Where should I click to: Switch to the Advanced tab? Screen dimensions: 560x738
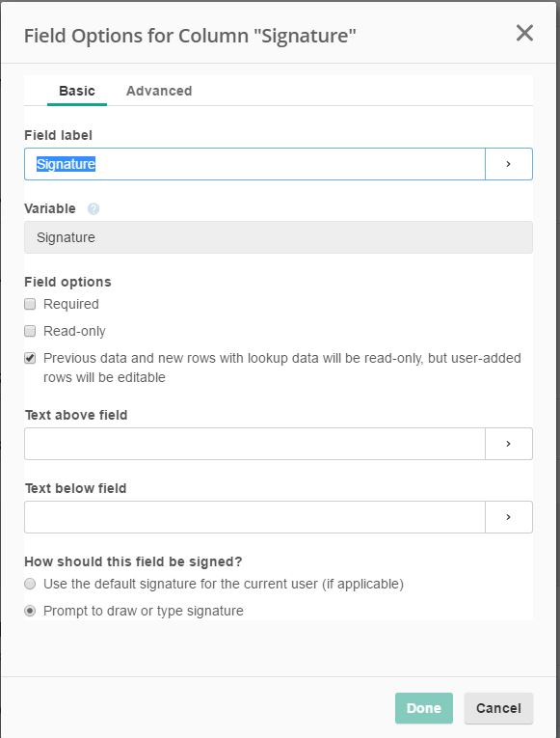pyautogui.click(x=159, y=91)
